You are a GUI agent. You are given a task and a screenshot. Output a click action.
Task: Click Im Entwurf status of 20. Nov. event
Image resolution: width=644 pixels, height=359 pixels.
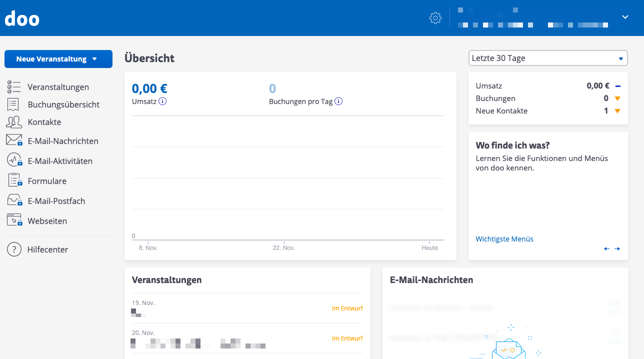click(x=347, y=338)
